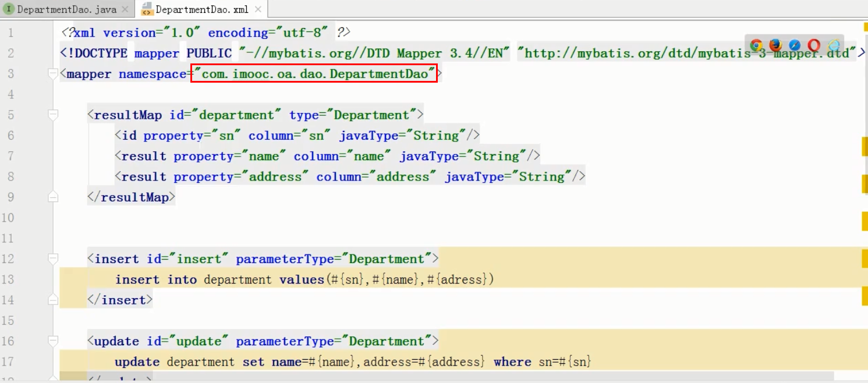The width and height of the screenshot is (868, 383).
Task: Close the DepartmentDao.java tab
Action: tap(125, 9)
